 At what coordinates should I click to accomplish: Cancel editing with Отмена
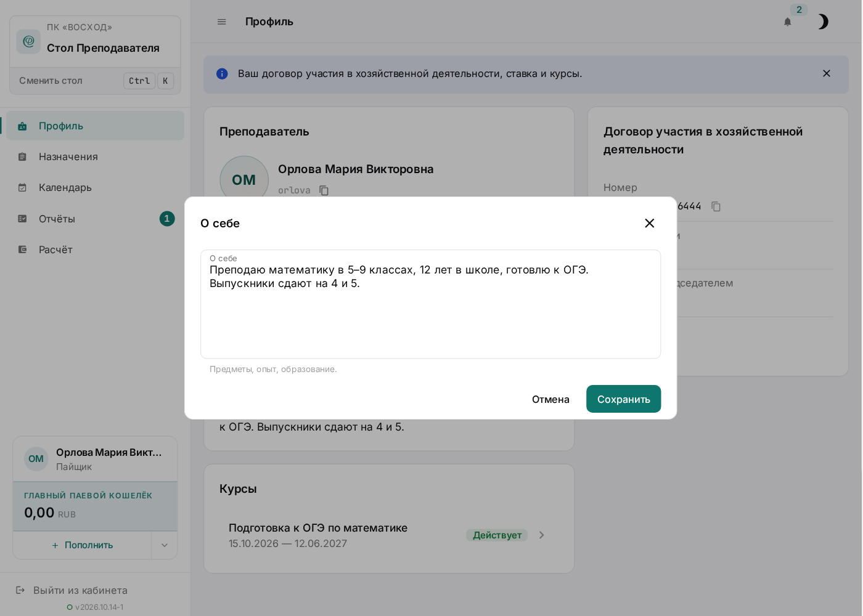(550, 399)
